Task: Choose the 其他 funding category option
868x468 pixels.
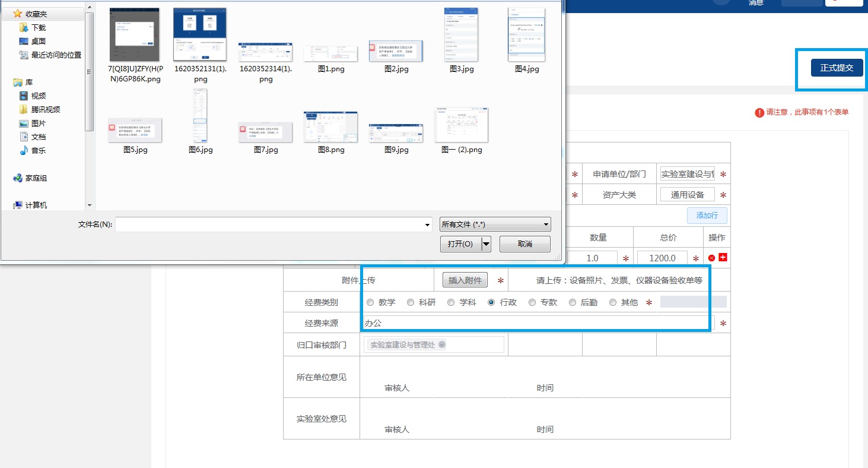Action: coord(613,302)
